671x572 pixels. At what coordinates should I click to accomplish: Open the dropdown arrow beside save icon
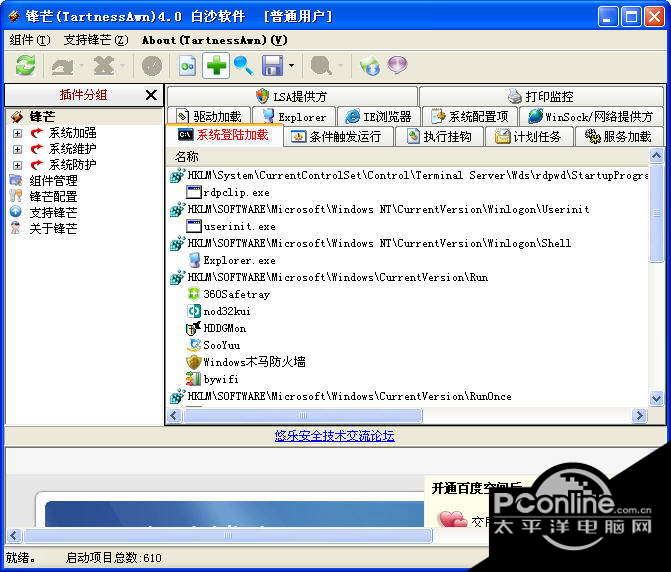point(291,66)
